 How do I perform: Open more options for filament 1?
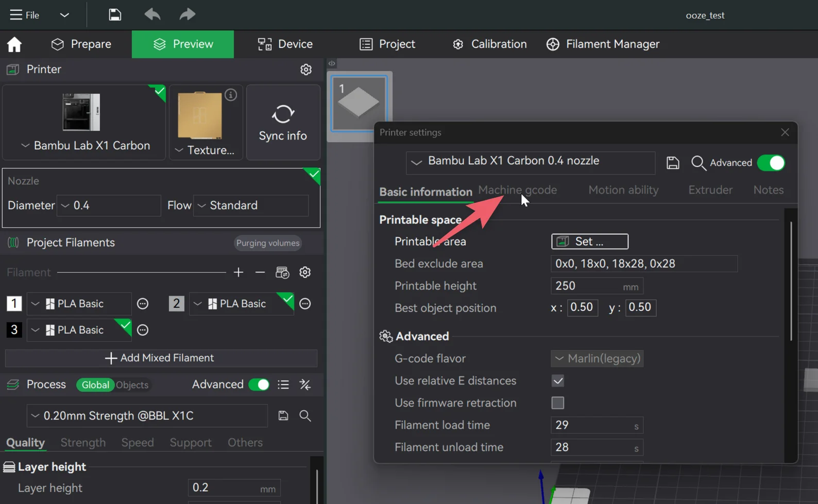143,304
